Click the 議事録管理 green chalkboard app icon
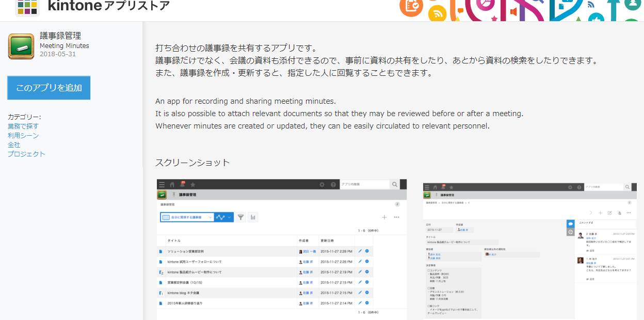 point(21,46)
